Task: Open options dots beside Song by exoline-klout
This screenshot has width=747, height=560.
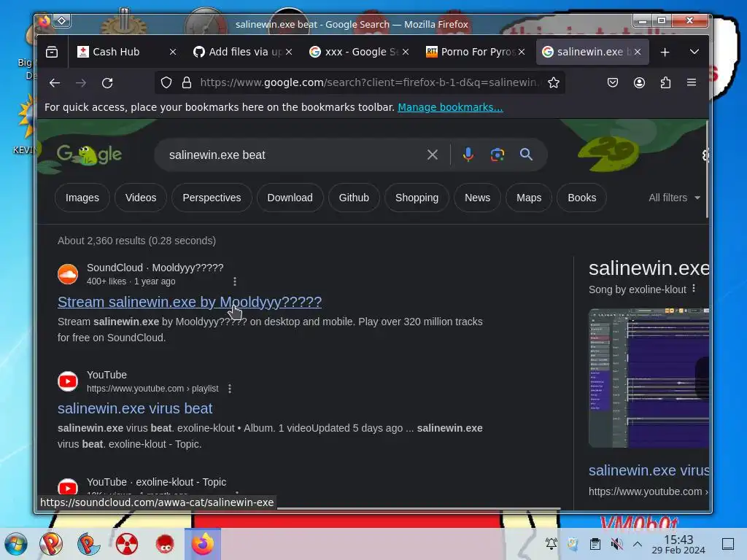Action: [694, 289]
